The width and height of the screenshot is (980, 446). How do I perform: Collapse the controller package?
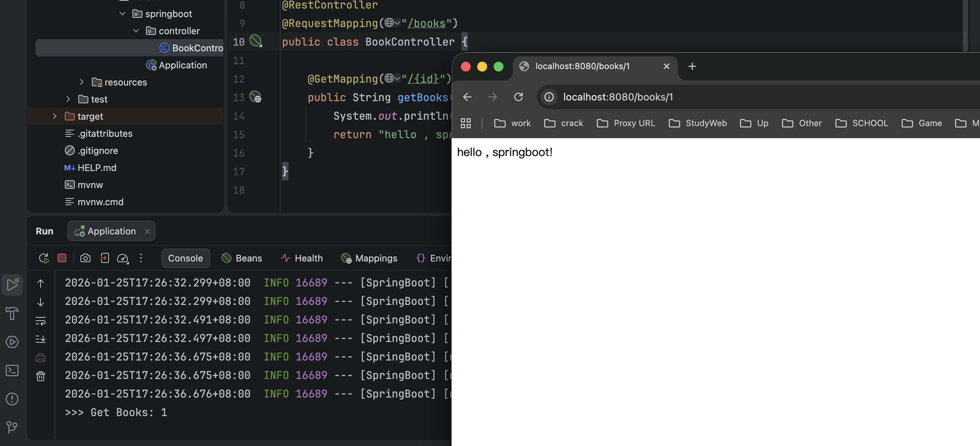[x=135, y=31]
